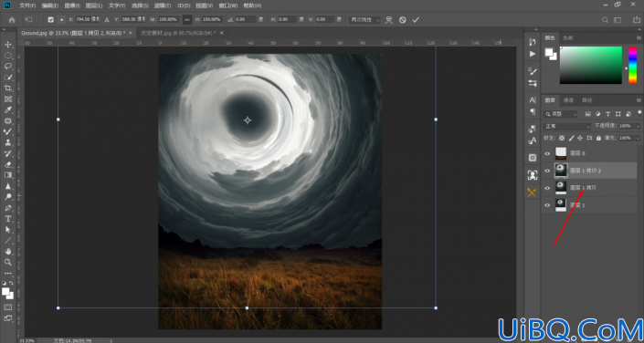This screenshot has height=343, width=644.
Task: Open layer filter type dropdown
Action: point(560,114)
